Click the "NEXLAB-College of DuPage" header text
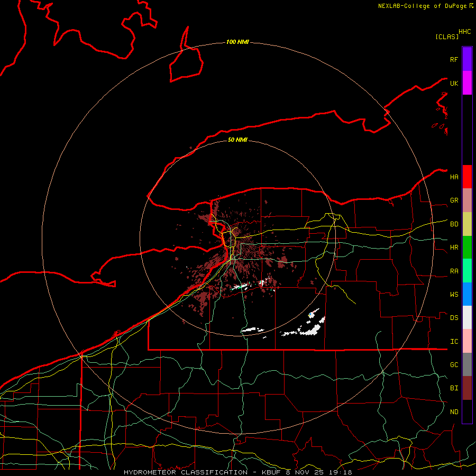The width and height of the screenshot is (476, 476). 423,6
